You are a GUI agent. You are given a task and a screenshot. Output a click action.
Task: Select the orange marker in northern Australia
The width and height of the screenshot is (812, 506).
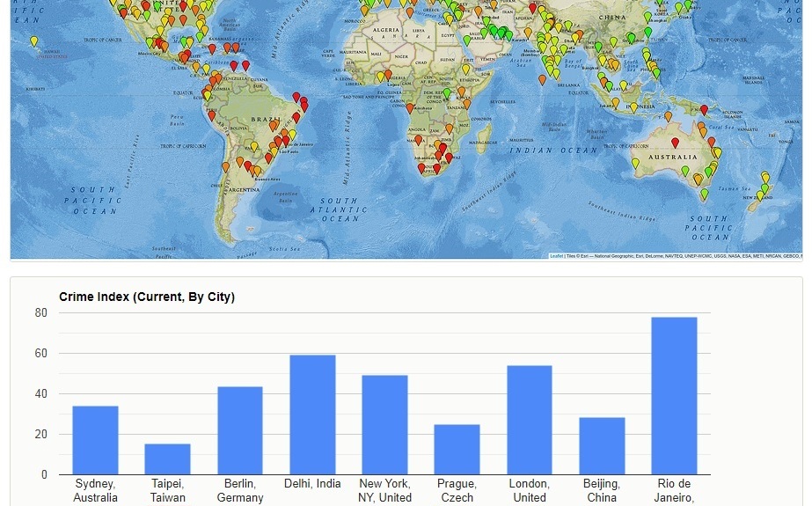[668, 116]
